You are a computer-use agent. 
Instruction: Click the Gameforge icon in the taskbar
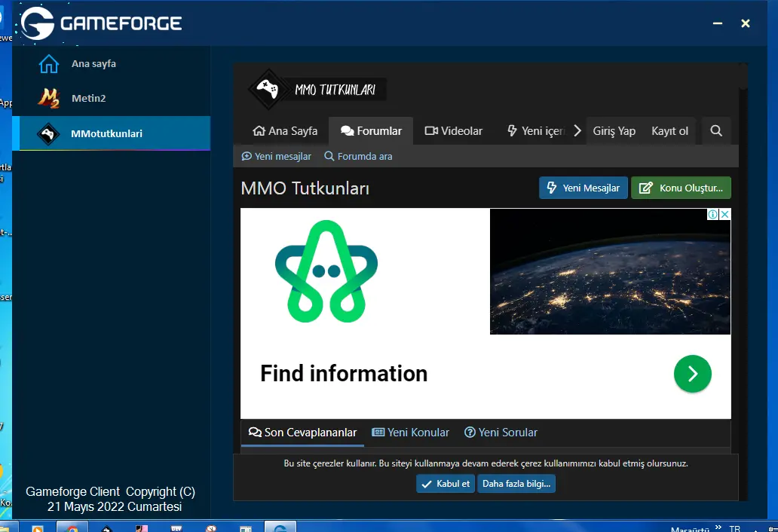280,527
